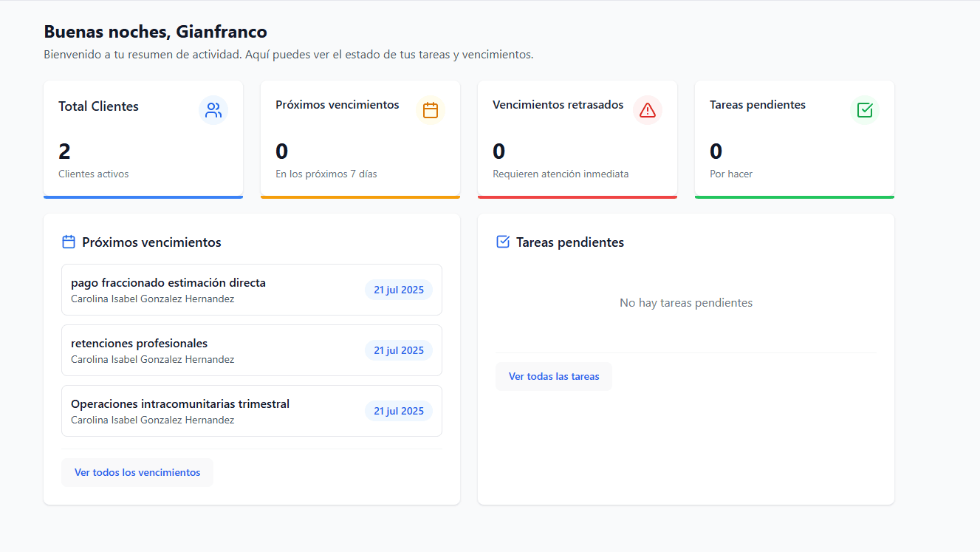
Task: Click the orange calendar icon on Próximos vencimientos card
Action: pyautogui.click(x=431, y=111)
